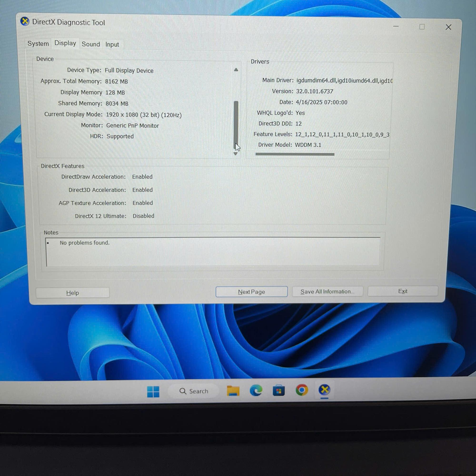Click the driver date '4/16/2025 07:00:00'
Viewport: 476px width, 476px height.
coord(321,102)
